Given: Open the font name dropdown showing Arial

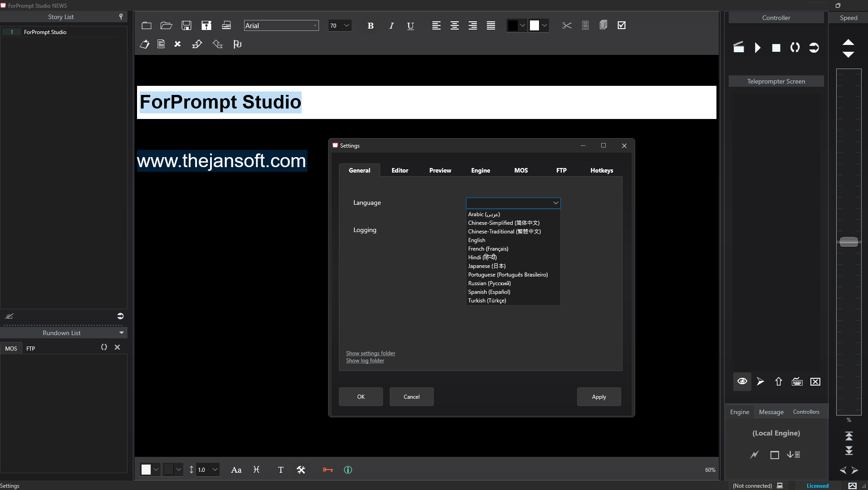Looking at the screenshot, I should click(281, 26).
